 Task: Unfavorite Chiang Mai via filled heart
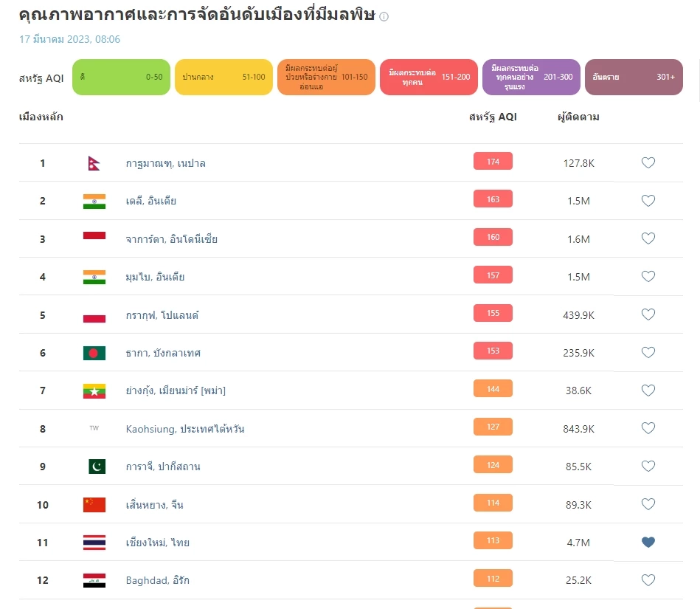(648, 543)
